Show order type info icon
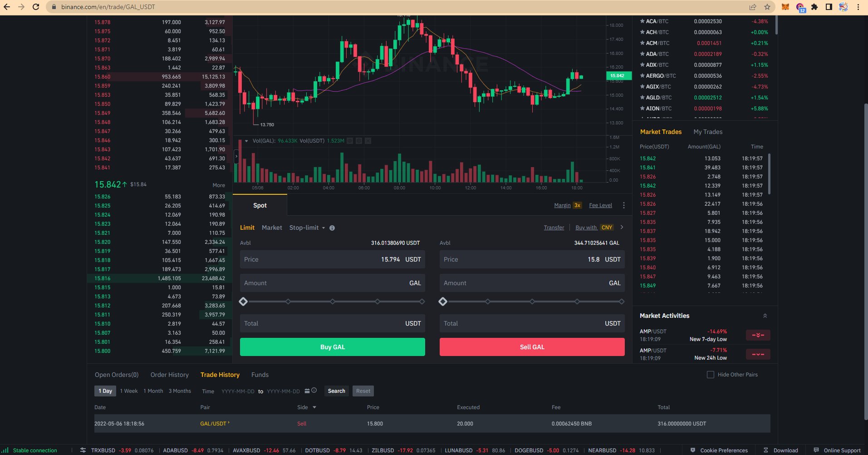 [x=332, y=228]
